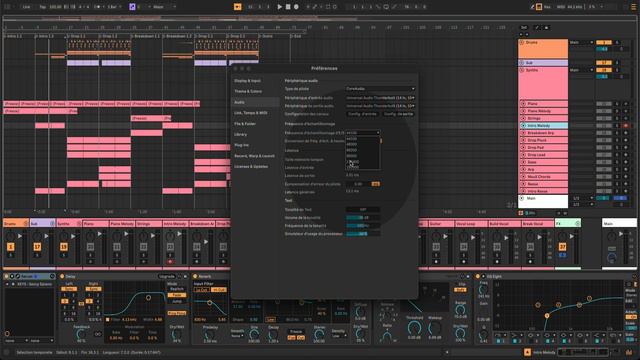The image size is (640, 360).
Task: Open the Périphérique de sortie audio dropdown
Action: tap(380, 106)
